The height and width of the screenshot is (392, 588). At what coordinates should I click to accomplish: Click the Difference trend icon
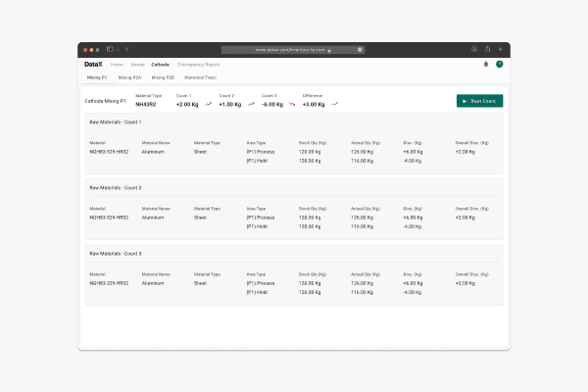(x=334, y=104)
